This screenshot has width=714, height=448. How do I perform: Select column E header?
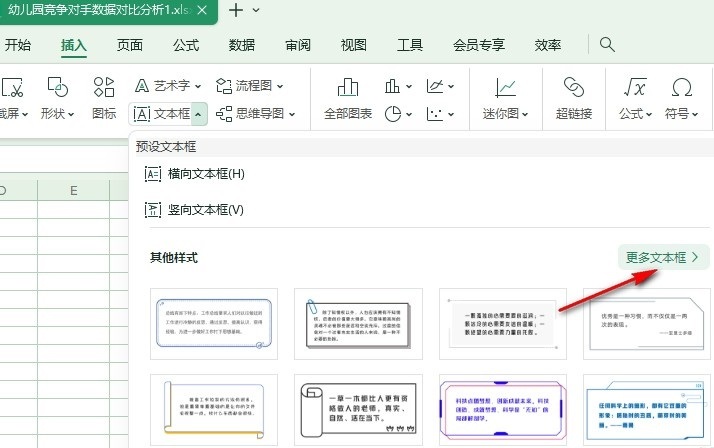[x=73, y=190]
